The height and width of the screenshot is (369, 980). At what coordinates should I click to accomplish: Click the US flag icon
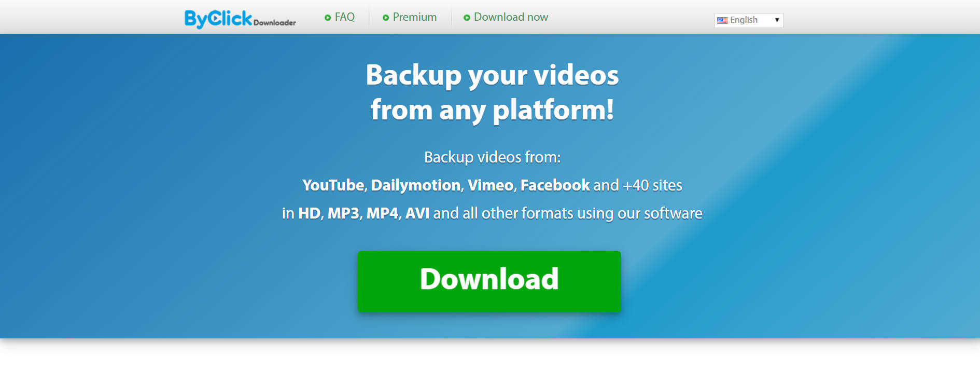[x=722, y=20]
